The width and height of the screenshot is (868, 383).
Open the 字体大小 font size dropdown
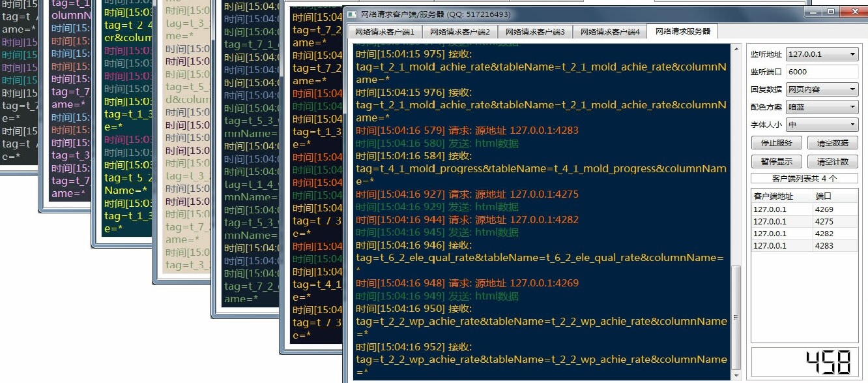coord(822,125)
